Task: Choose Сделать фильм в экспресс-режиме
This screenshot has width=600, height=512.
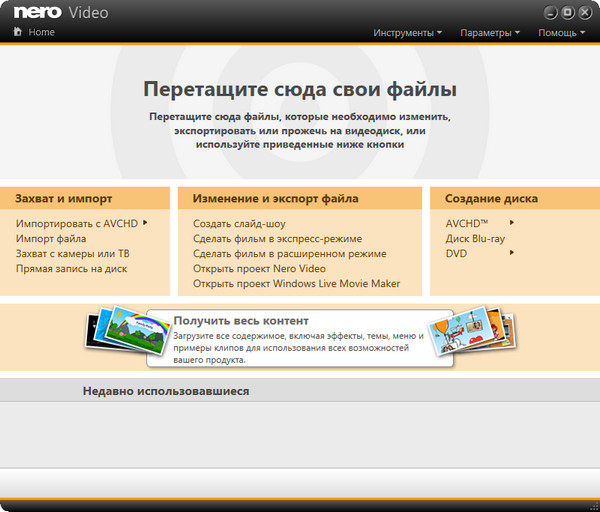Action: point(277,239)
